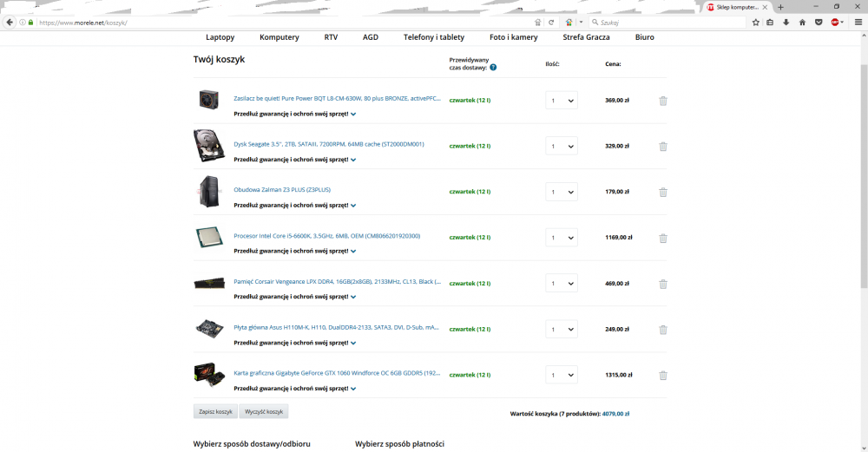This screenshot has width=868, height=452.
Task: Expand warranty extension under Corsair Vengeance memory
Action: coord(294,297)
